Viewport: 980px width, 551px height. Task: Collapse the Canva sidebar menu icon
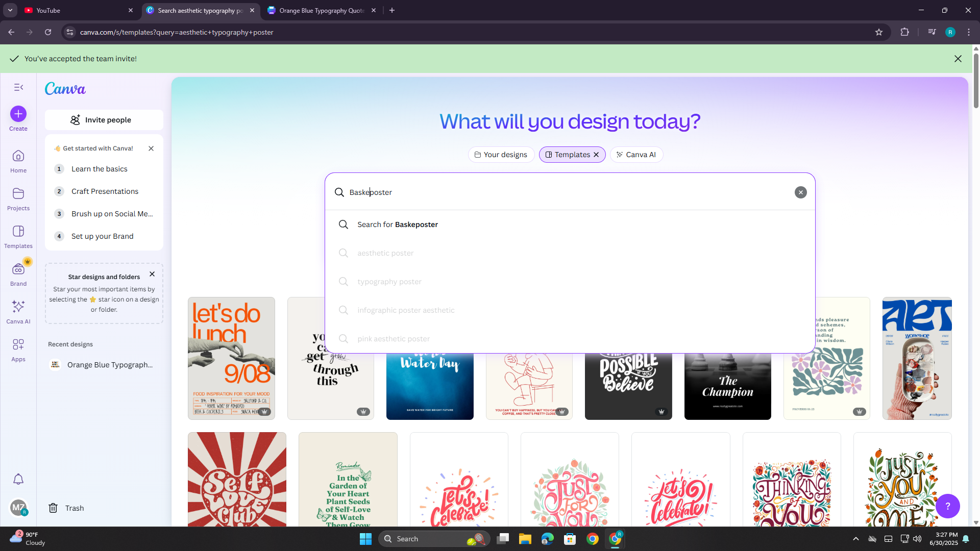18,87
